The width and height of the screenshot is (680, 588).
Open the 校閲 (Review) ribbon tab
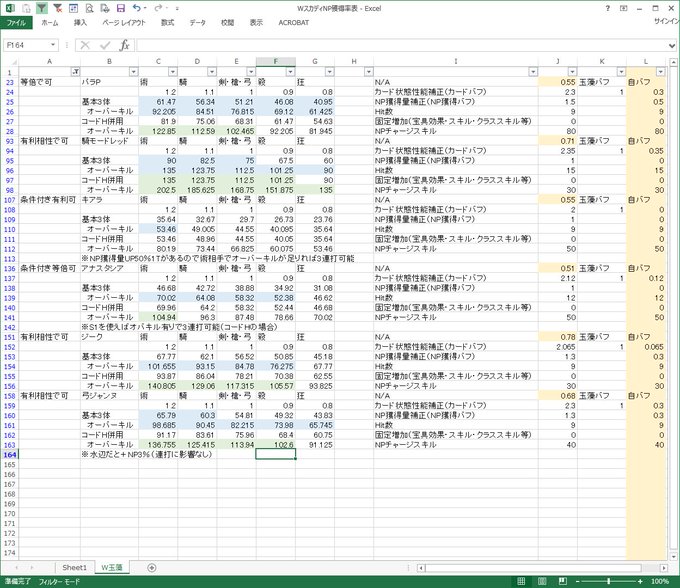click(x=228, y=23)
